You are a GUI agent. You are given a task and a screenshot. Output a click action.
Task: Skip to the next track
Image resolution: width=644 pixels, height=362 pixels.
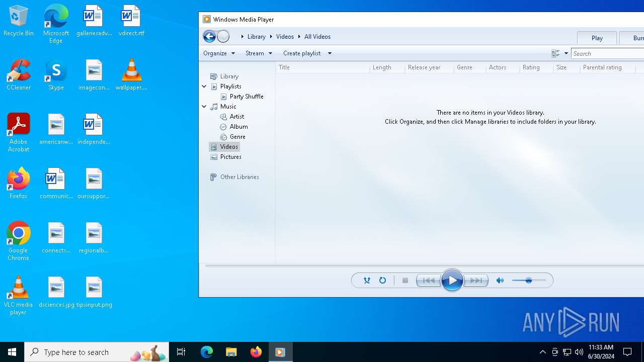[x=476, y=281]
